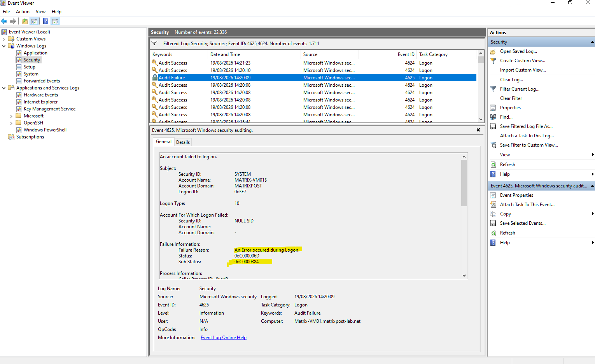Click Clear Log... action

[511, 80]
